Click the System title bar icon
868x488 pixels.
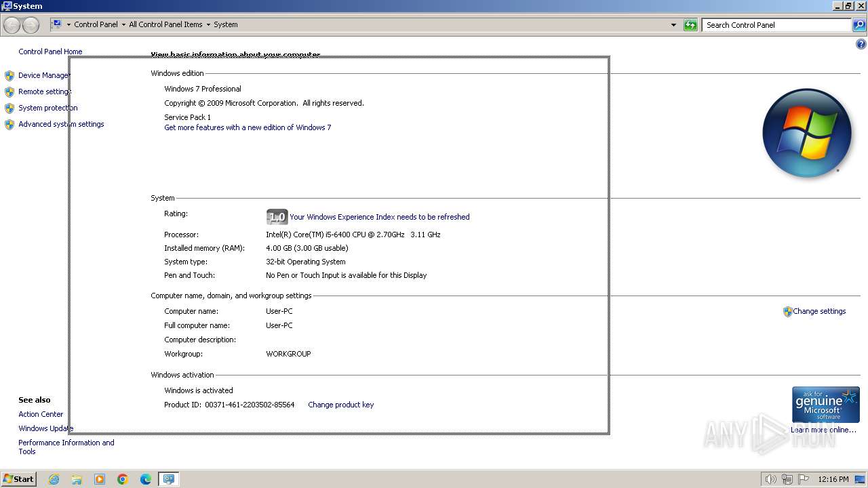(7, 6)
